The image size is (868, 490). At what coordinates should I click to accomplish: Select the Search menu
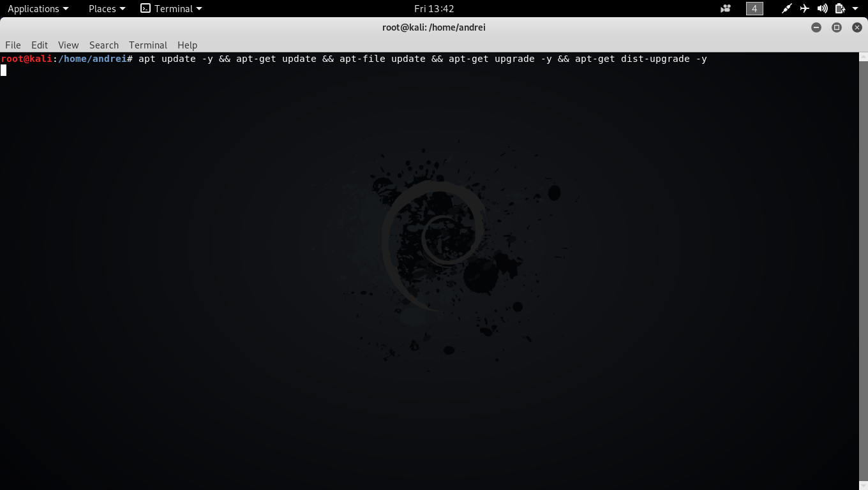104,45
